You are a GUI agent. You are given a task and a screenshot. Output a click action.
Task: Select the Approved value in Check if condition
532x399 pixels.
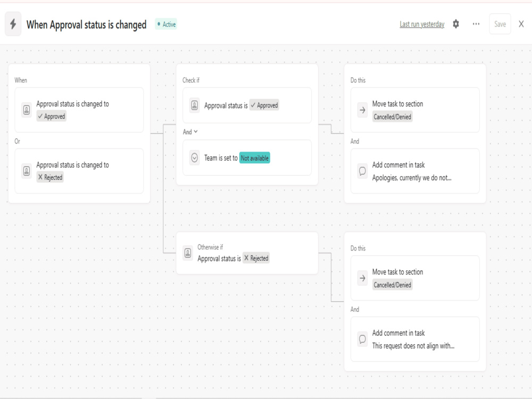264,105
